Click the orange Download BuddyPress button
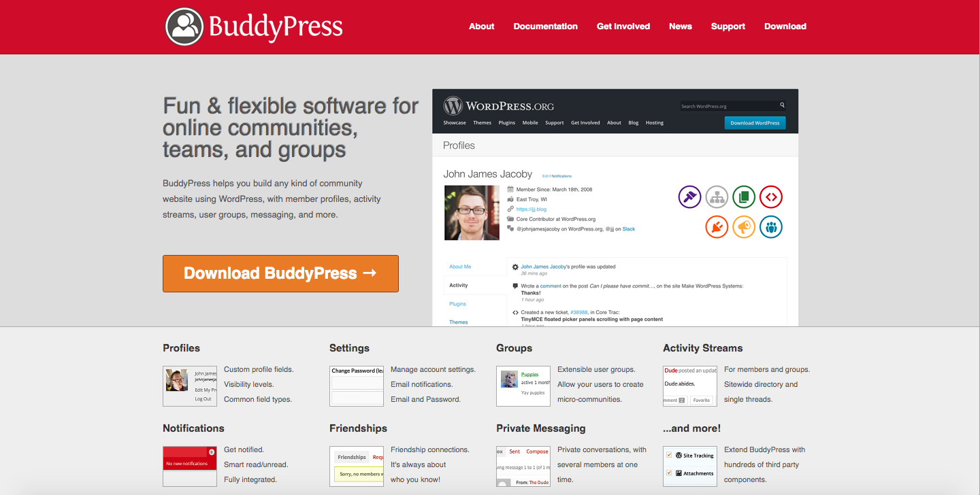 tap(280, 273)
